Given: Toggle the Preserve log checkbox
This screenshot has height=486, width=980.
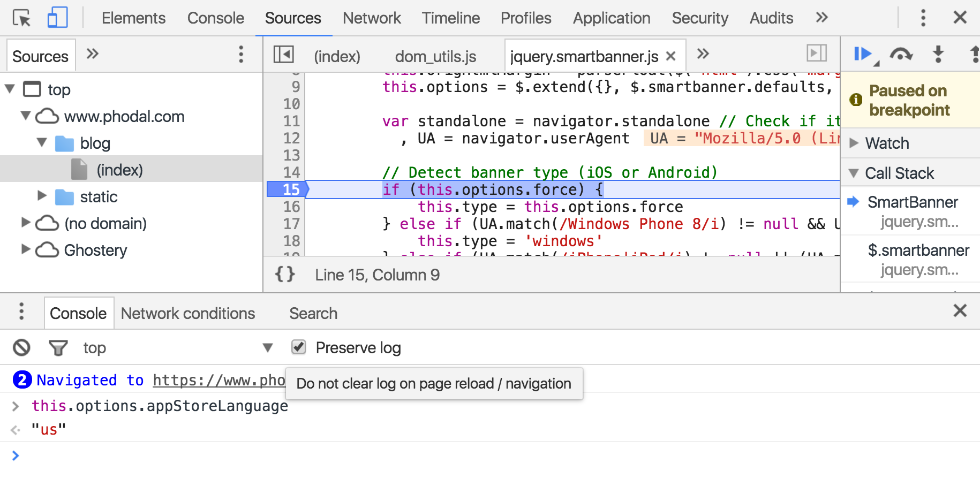Looking at the screenshot, I should (299, 347).
